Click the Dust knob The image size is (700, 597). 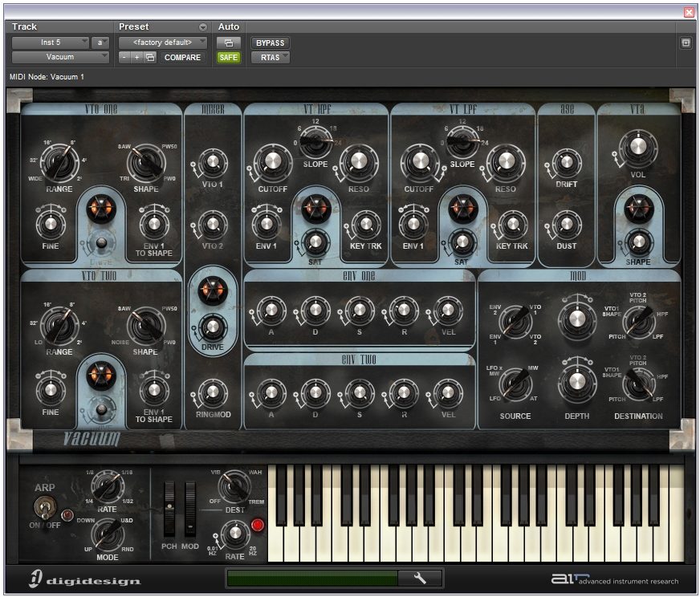[567, 224]
